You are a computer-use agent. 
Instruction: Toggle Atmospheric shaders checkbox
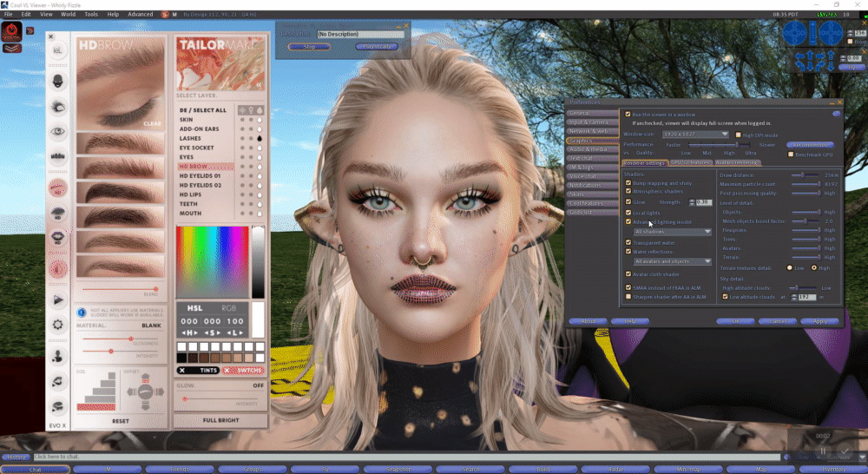(628, 191)
